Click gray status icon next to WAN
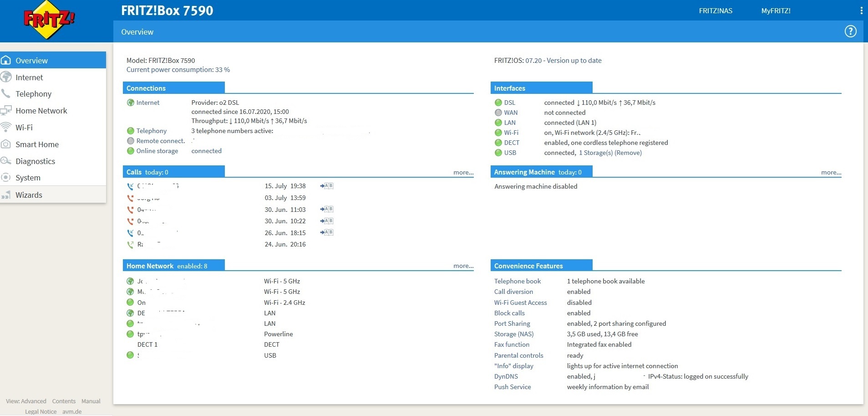Image resolution: width=868 pixels, height=416 pixels. click(498, 113)
